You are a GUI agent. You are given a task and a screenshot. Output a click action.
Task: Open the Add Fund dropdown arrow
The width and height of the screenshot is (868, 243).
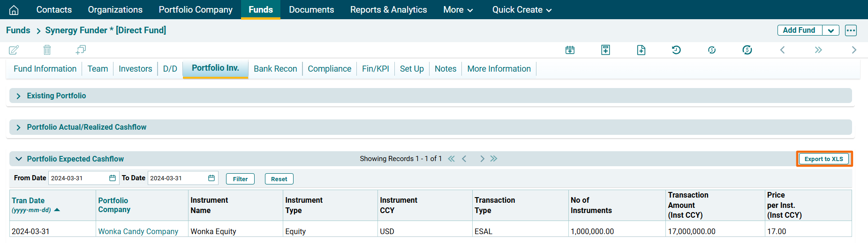tap(830, 30)
